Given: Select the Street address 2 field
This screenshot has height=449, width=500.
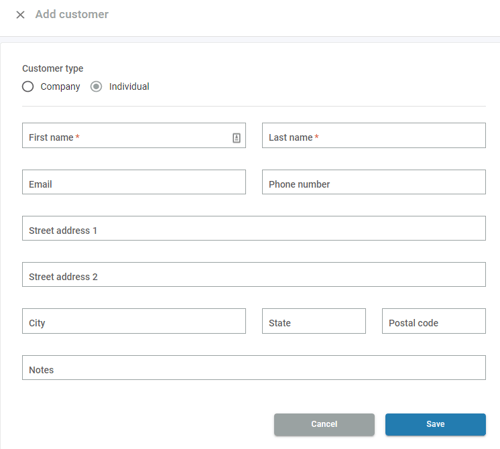Looking at the screenshot, I should point(254,275).
